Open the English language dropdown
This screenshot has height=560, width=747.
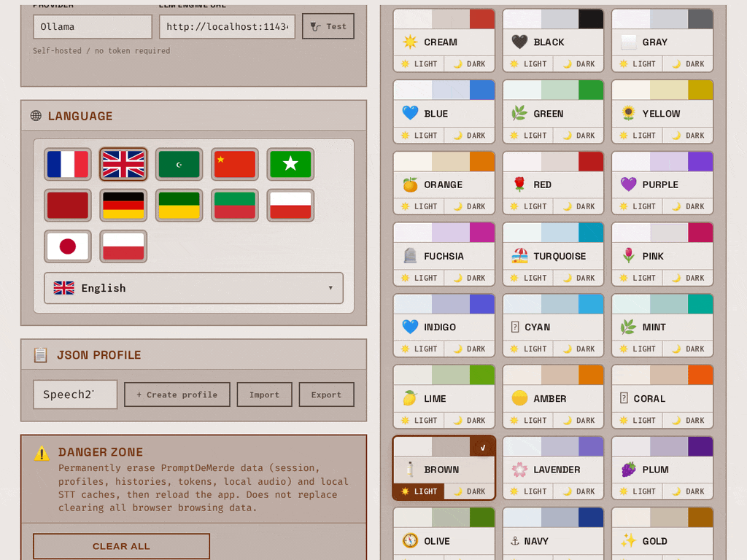pyautogui.click(x=193, y=288)
